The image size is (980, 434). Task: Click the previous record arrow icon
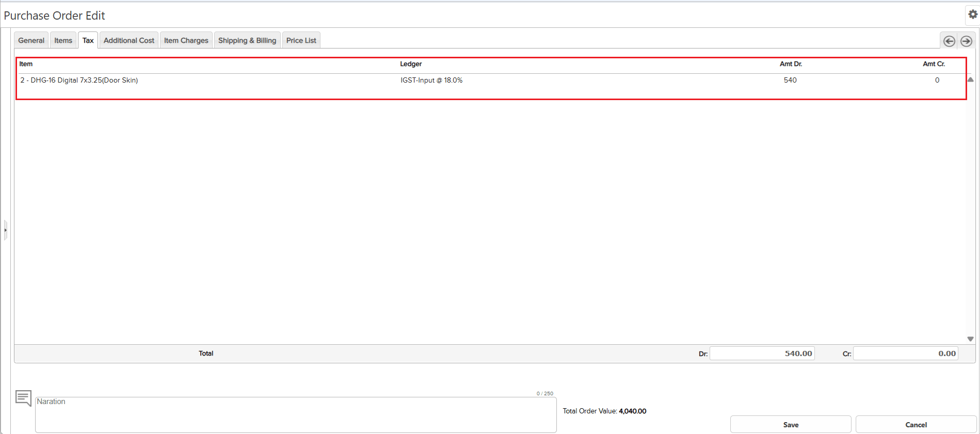pyautogui.click(x=949, y=41)
